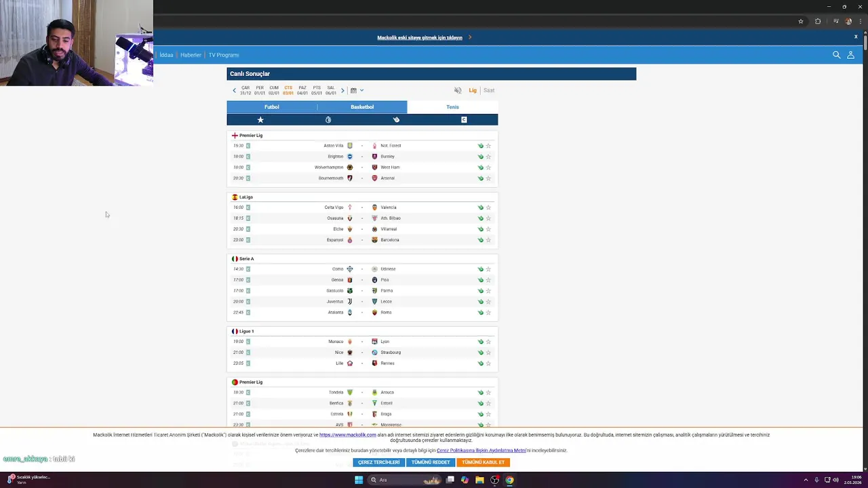868x488 pixels.
Task: Select date SAL 06/01
Action: [x=331, y=90]
